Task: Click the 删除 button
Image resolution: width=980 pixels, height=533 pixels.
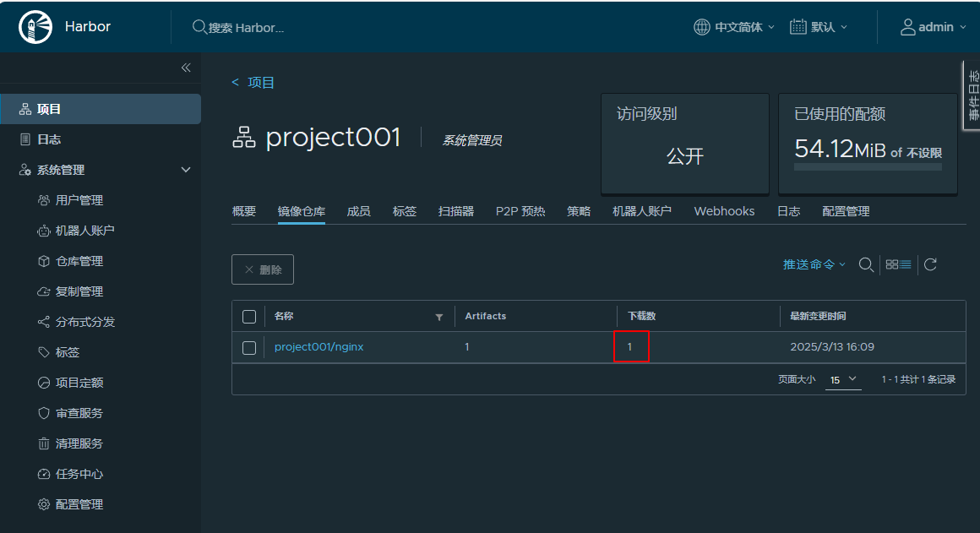Action: 263,269
